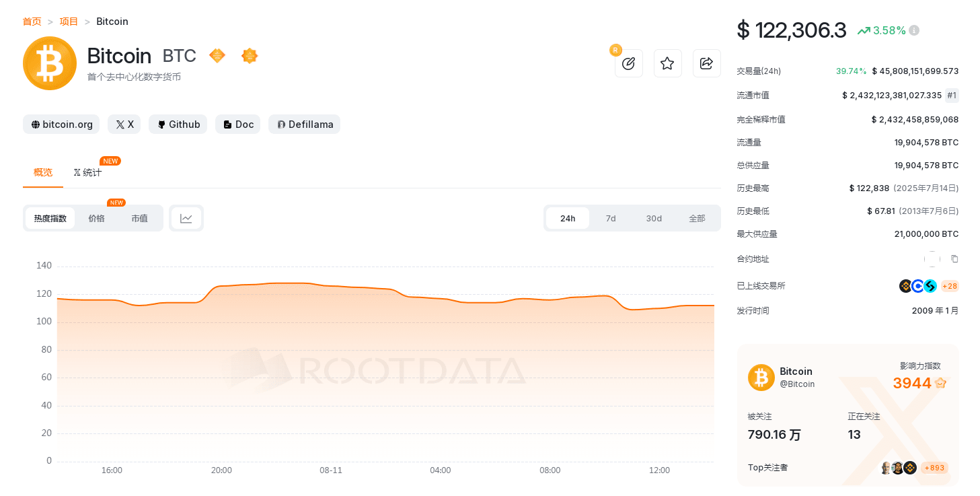Click first Top follower avatar
The height and width of the screenshot is (496, 980).
[x=887, y=468]
